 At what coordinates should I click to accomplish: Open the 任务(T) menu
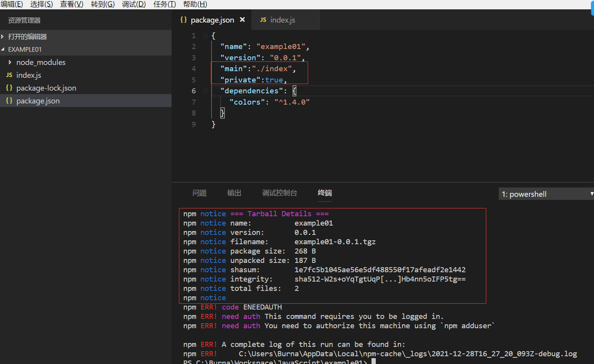[165, 4]
